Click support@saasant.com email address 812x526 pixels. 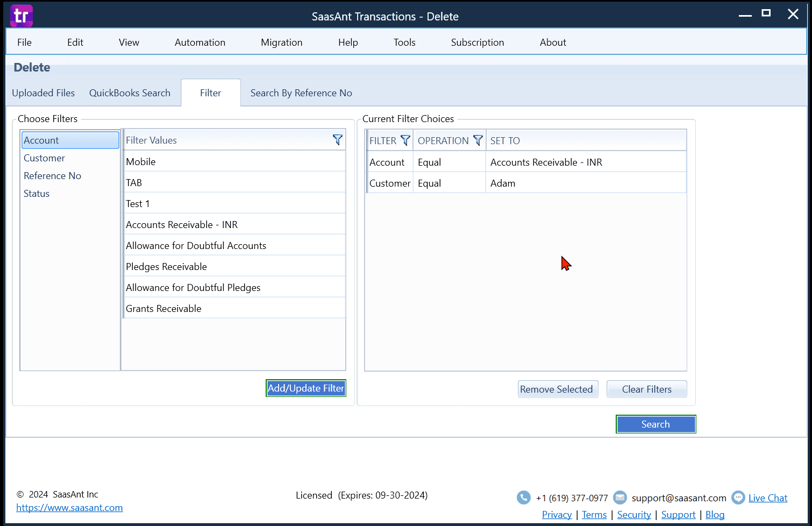(679, 497)
